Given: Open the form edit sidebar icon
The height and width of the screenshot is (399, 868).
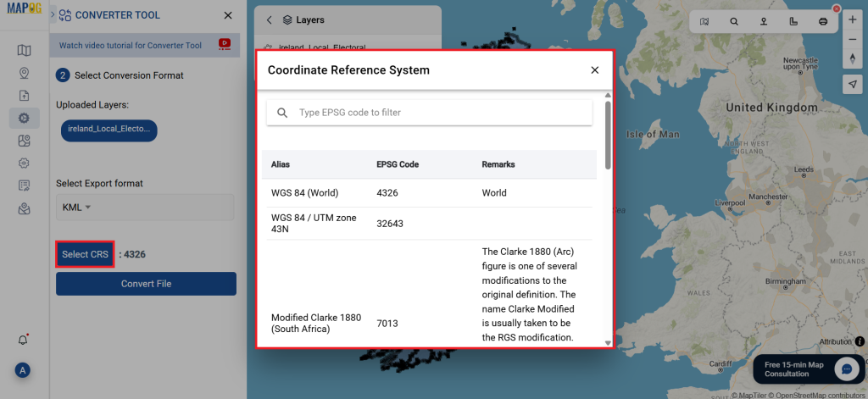Looking at the screenshot, I should point(24,186).
